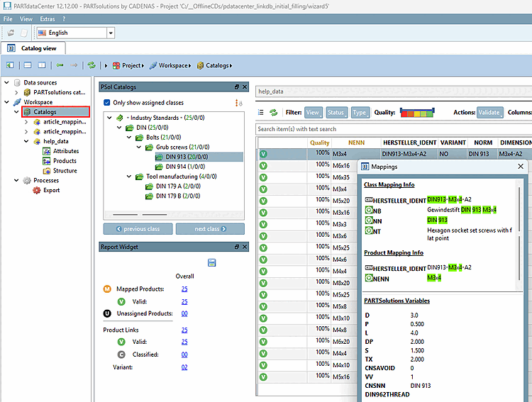Click the list options icon beside Filter

(260, 112)
